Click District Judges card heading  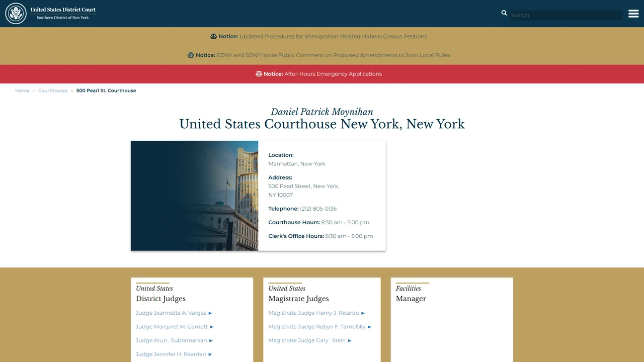pyautogui.click(x=160, y=299)
